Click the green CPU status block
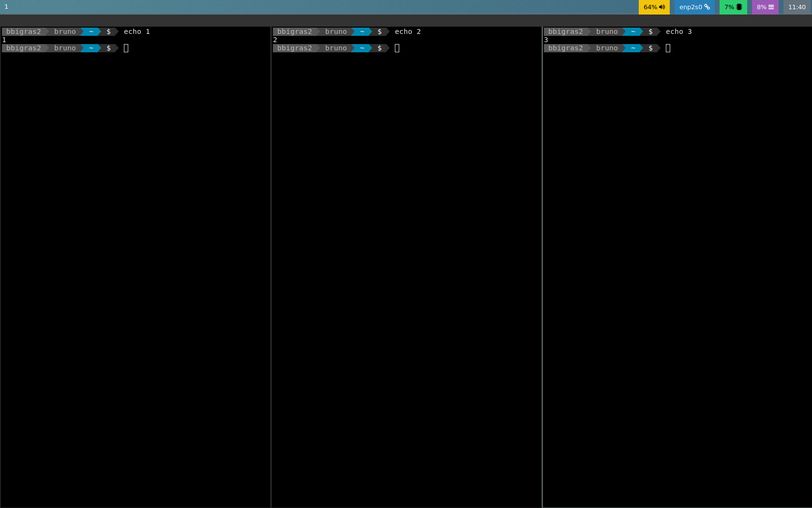The width and height of the screenshot is (812, 508). [733, 7]
